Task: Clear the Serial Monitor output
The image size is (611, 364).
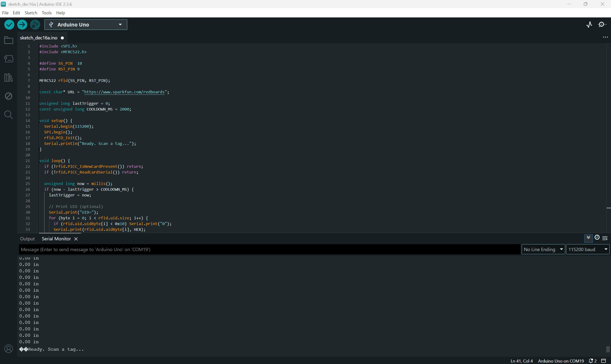Action: (605, 238)
